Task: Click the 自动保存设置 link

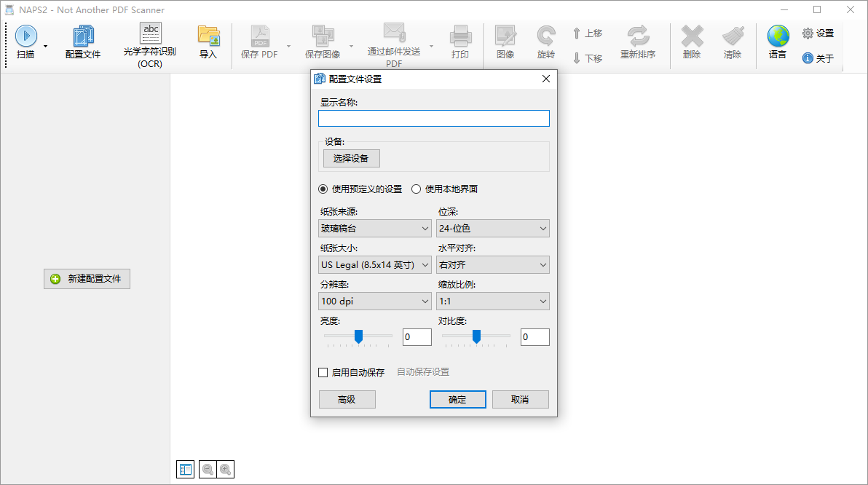Action: [424, 372]
